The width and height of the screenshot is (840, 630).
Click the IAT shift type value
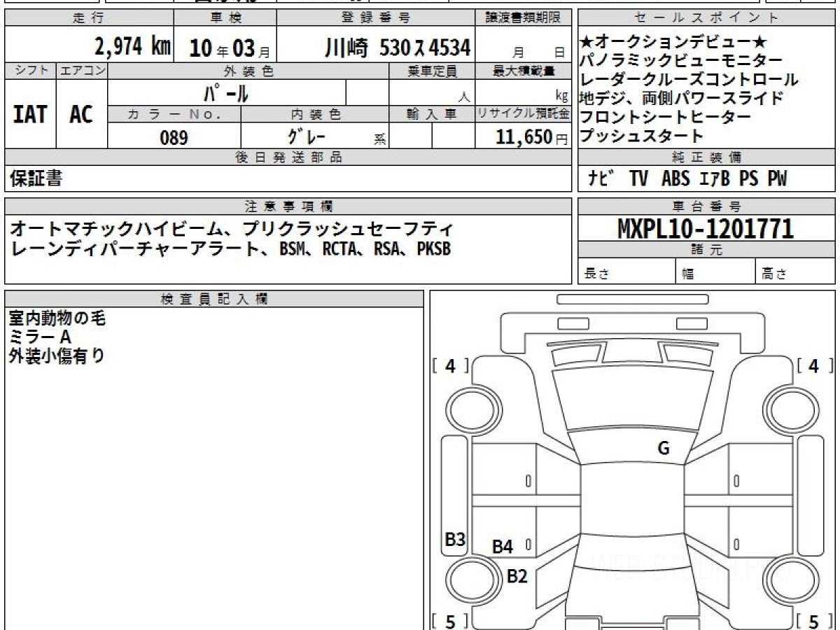(30, 114)
